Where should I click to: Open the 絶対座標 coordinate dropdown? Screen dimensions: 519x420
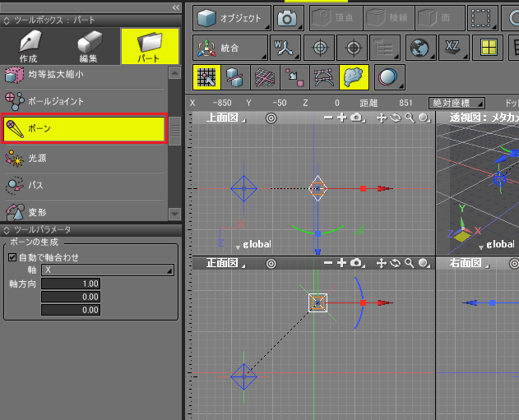(x=456, y=103)
